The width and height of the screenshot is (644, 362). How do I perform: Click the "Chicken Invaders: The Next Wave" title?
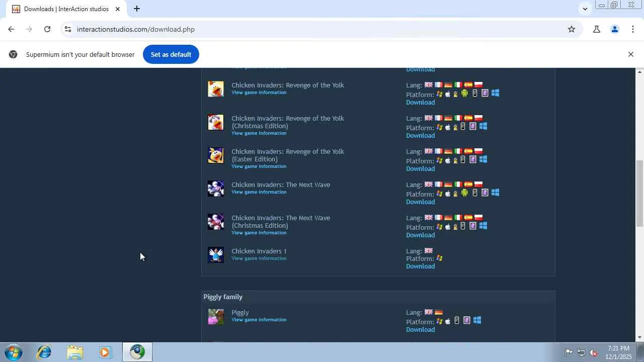point(281,185)
